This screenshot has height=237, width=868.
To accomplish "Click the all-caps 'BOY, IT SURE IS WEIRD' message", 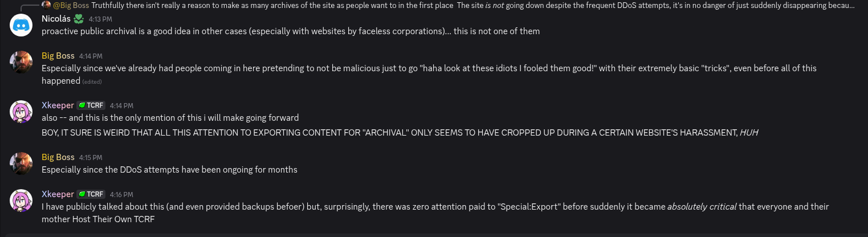I will tap(400, 133).
